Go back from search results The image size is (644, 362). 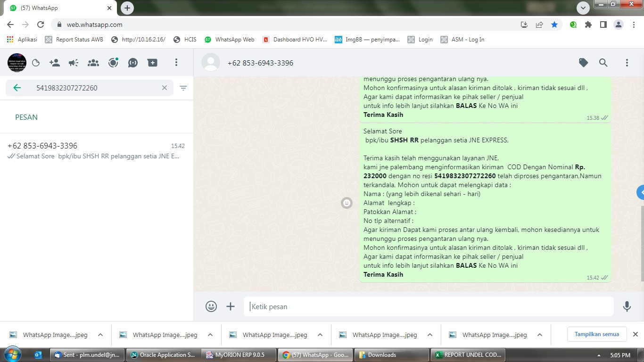point(17,88)
